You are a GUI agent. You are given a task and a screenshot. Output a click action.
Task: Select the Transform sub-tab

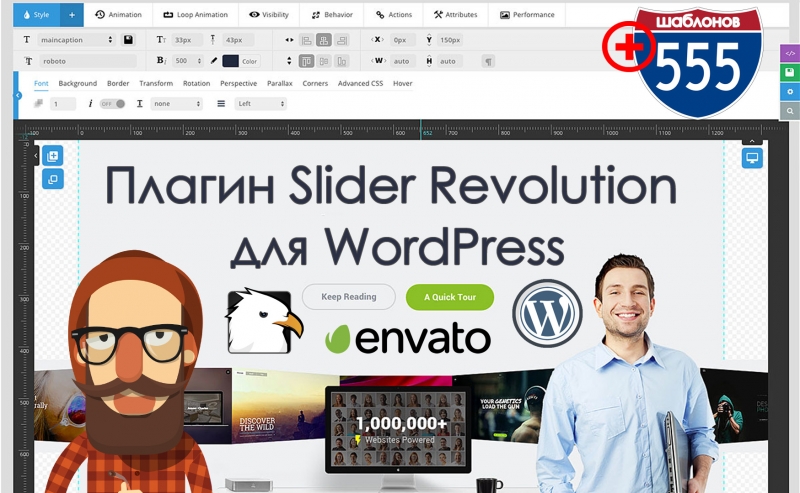coord(156,83)
